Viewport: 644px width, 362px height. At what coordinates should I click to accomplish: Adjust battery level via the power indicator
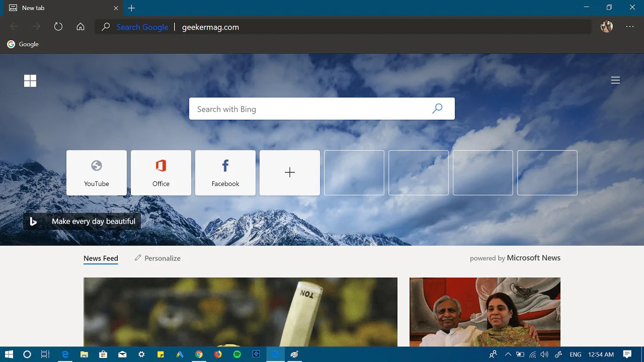click(520, 354)
